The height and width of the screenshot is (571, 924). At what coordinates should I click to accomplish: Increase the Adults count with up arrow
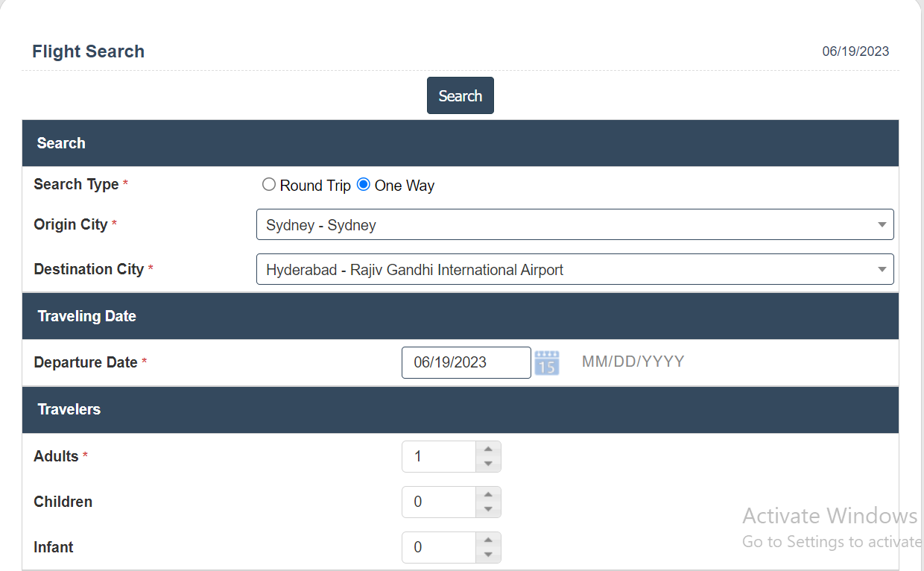click(488, 449)
